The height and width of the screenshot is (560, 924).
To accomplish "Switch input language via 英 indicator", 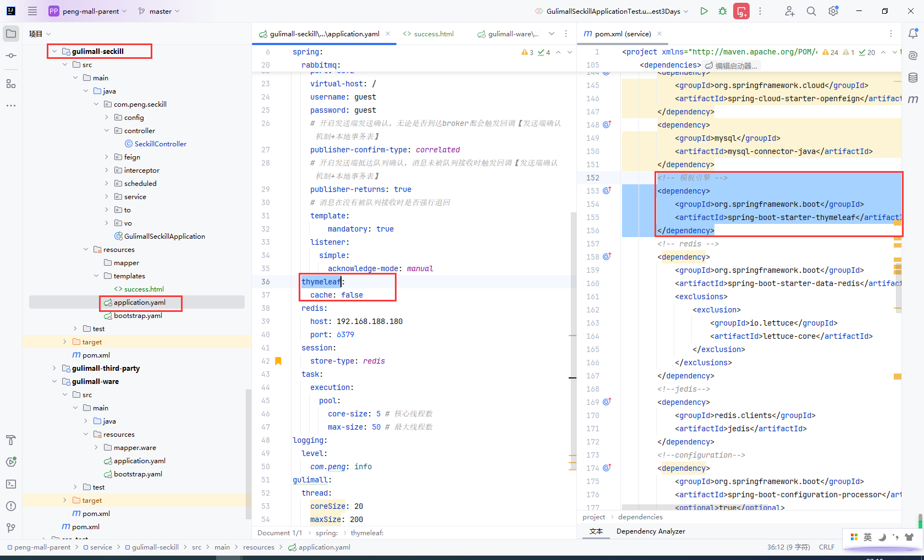I will (868, 537).
